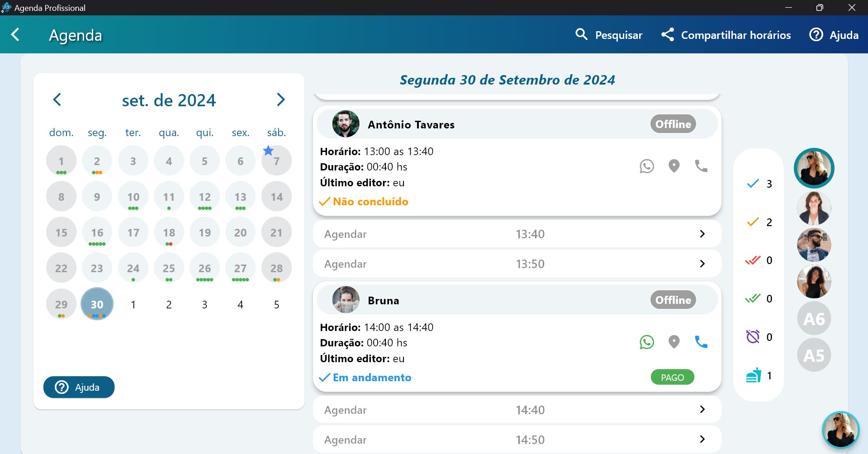Click the Em andamento status

click(x=365, y=378)
